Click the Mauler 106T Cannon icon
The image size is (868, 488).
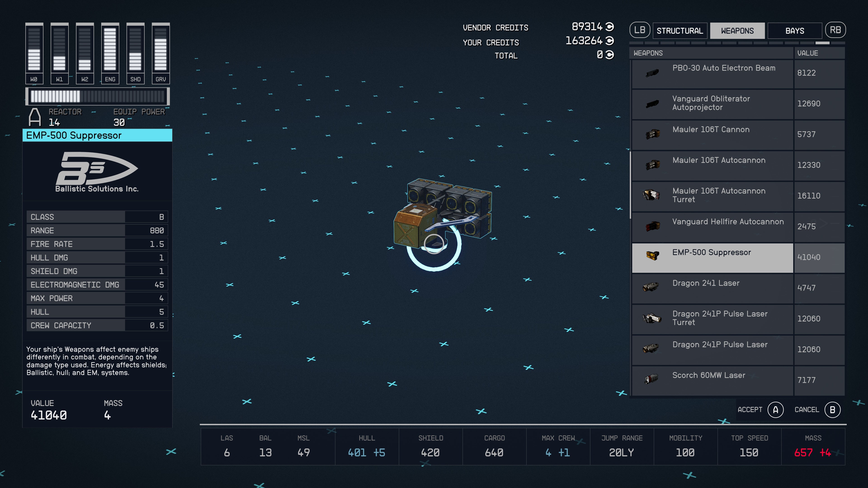[652, 134]
